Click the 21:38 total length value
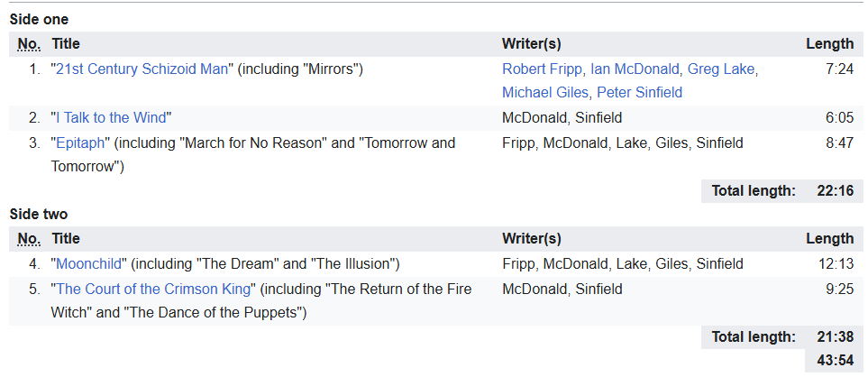This screenshot has width=868, height=377. point(836,336)
